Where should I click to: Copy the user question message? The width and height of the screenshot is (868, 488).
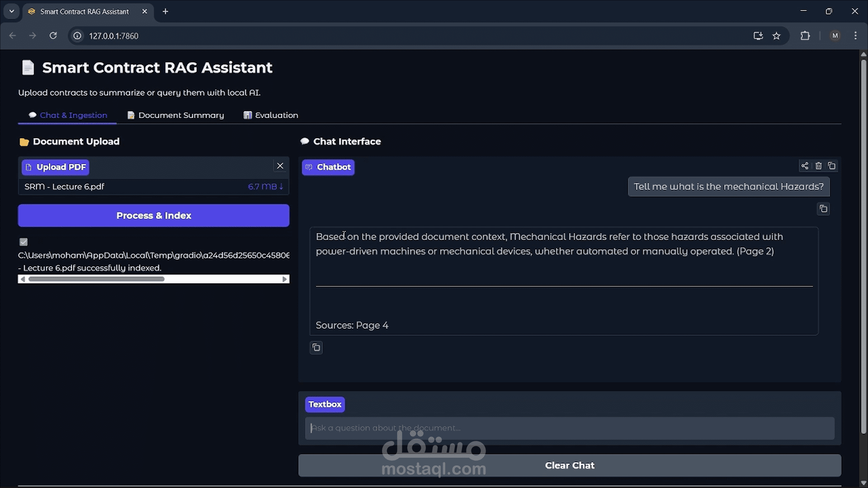823,209
